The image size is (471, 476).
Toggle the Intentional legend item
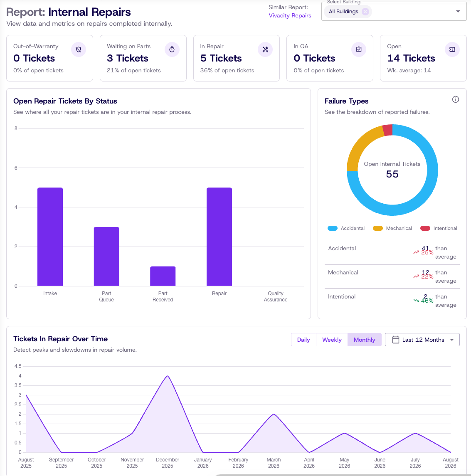pyautogui.click(x=439, y=228)
